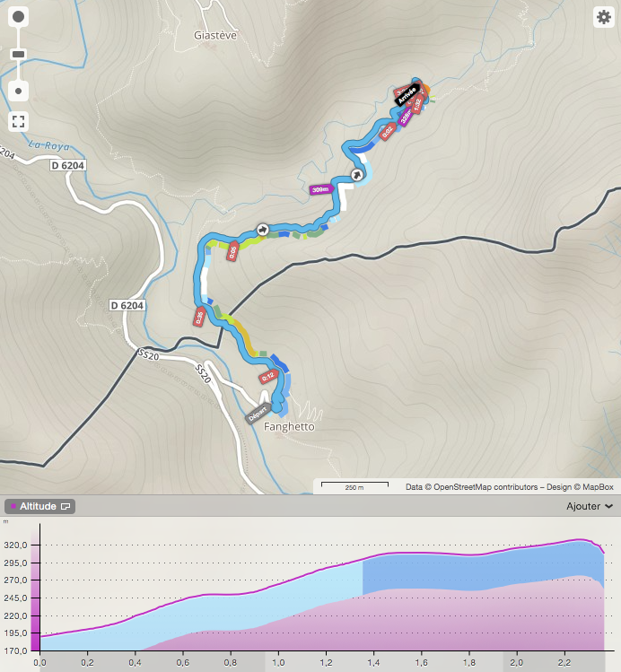The image size is (621, 672).
Task: Click the zoom out small circle button
Action: [18, 92]
